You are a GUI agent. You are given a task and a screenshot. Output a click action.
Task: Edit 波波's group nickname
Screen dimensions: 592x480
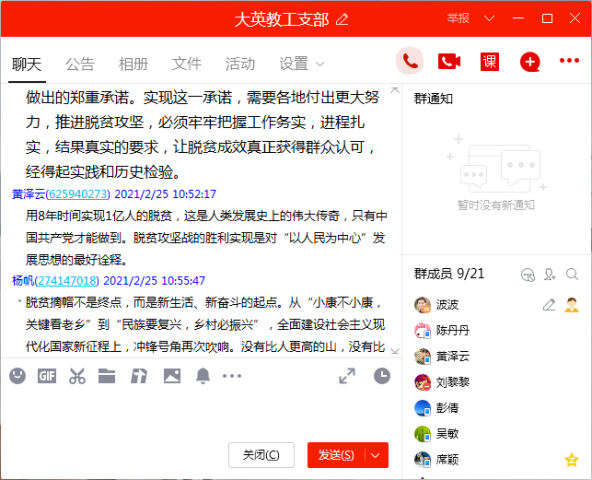[549, 305]
